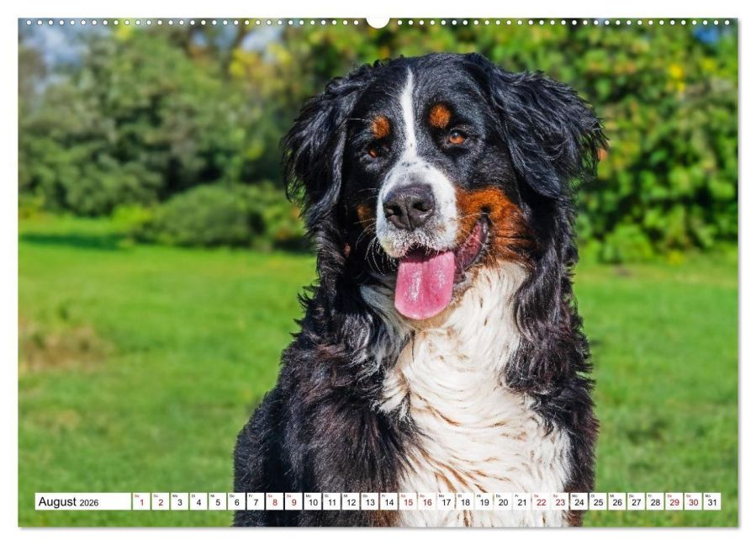Click the day 12 box
Image resolution: width=756 pixels, height=545 pixels.
click(351, 502)
